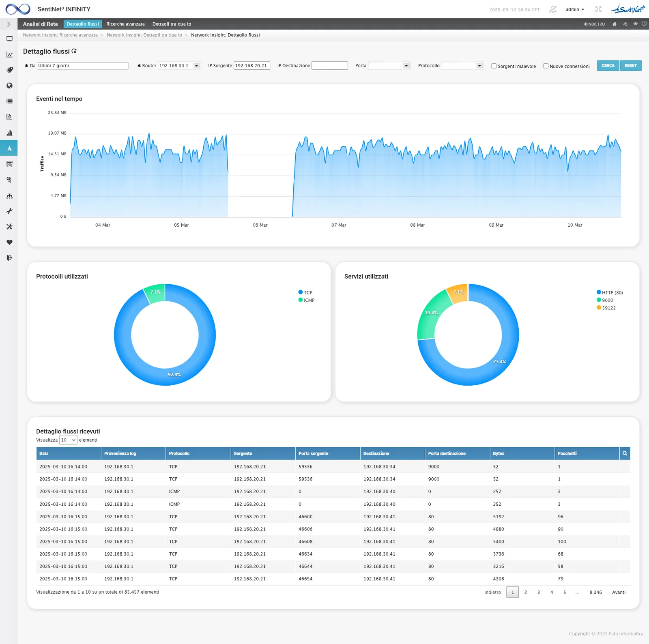Open the Porta dropdown
The width and height of the screenshot is (649, 644).
point(389,66)
